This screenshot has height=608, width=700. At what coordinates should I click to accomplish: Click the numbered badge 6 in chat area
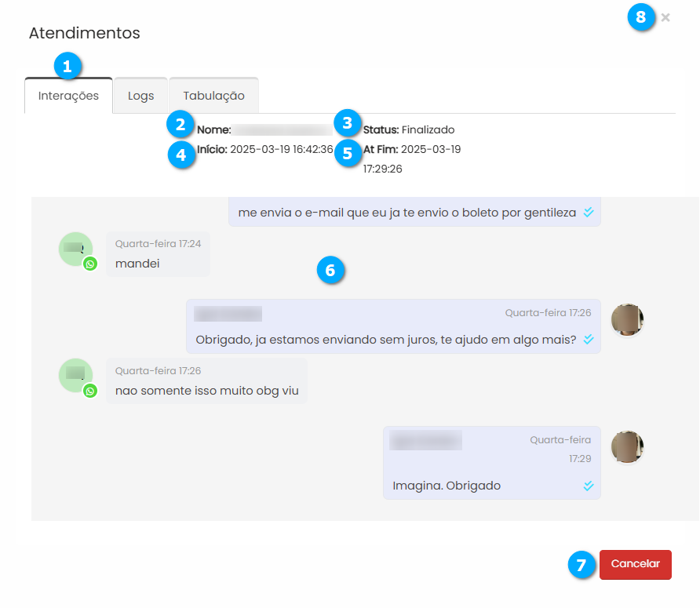click(x=330, y=270)
